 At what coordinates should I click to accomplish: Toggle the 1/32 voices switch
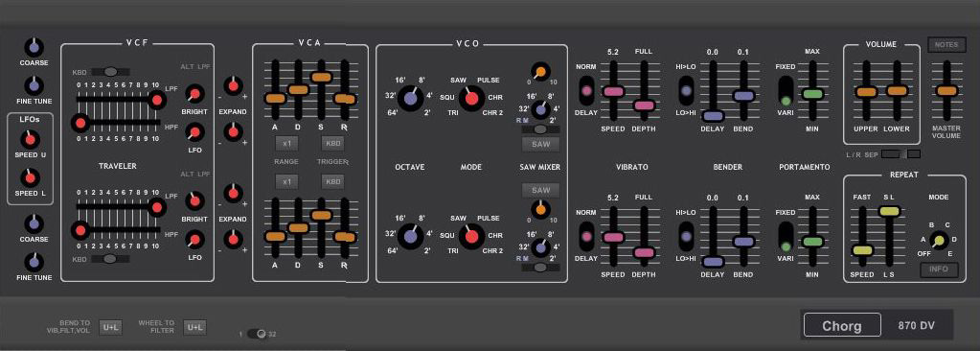click(257, 334)
